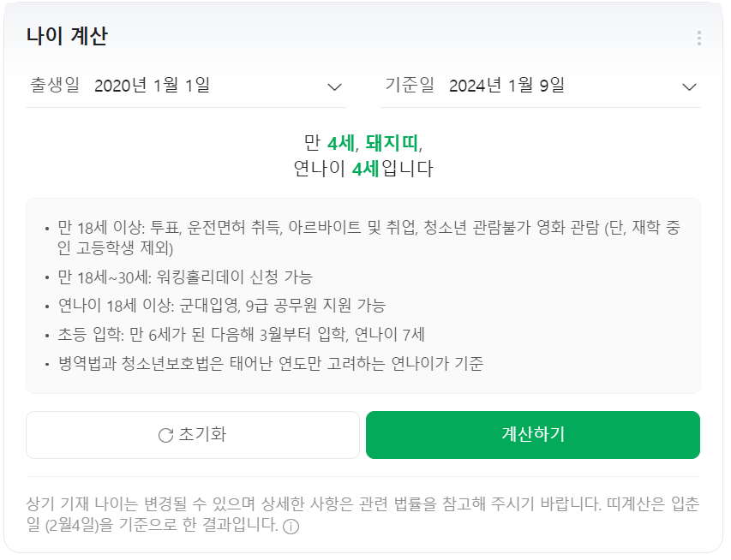The height and width of the screenshot is (560, 731).
Task: Click the refresh icon inside the 초기화 button
Action: [166, 436]
